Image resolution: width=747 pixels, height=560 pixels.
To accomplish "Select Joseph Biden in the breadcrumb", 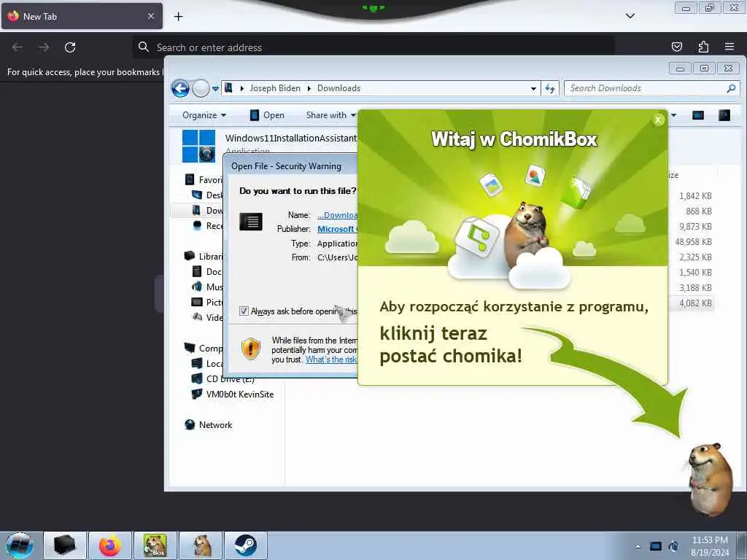I will tap(275, 88).
